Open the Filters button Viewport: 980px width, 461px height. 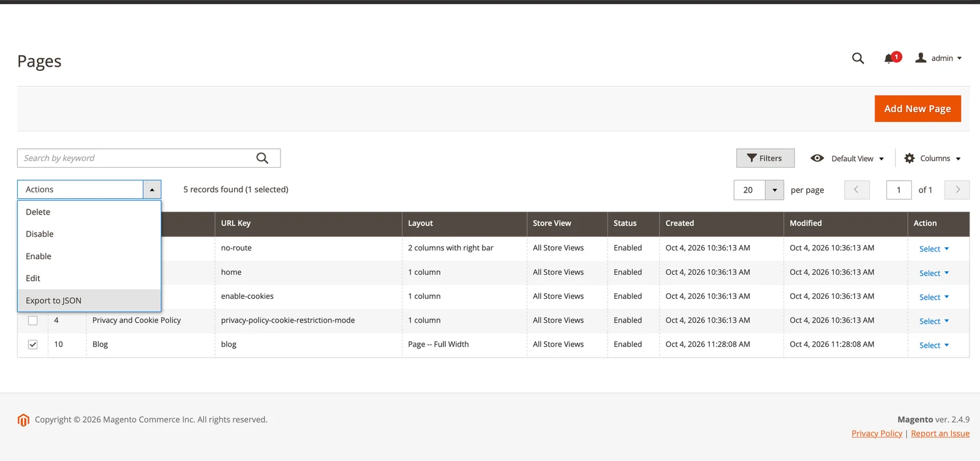765,158
